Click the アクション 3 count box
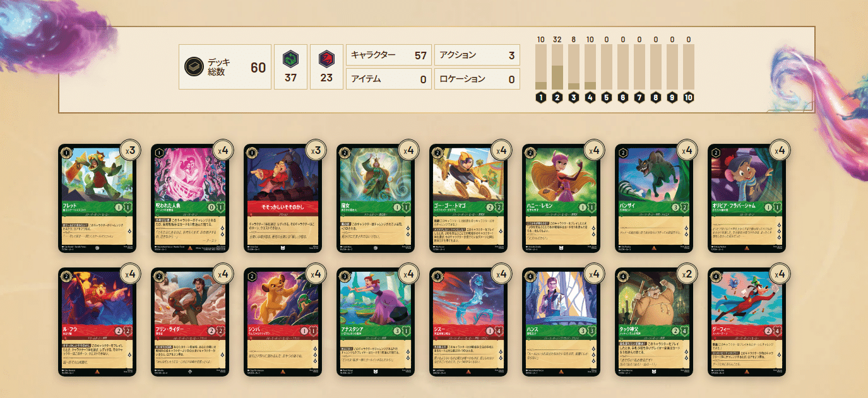Viewport: 868px width, 398px height. coord(477,55)
